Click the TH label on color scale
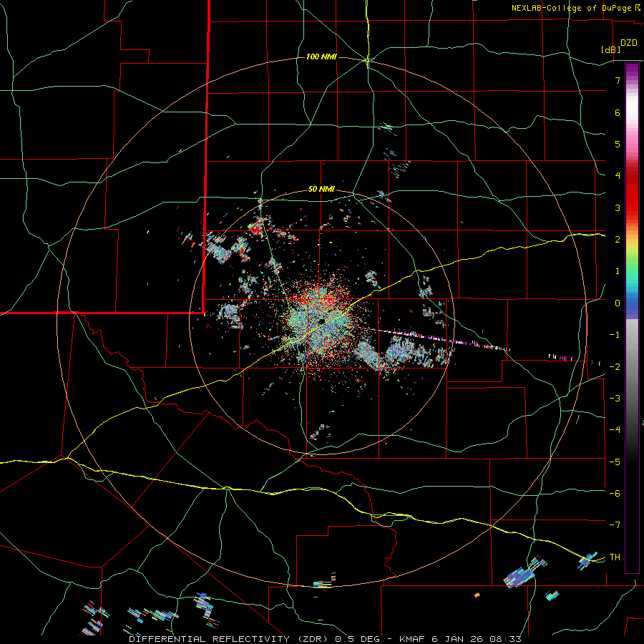This screenshot has height=644, width=644. tap(615, 557)
